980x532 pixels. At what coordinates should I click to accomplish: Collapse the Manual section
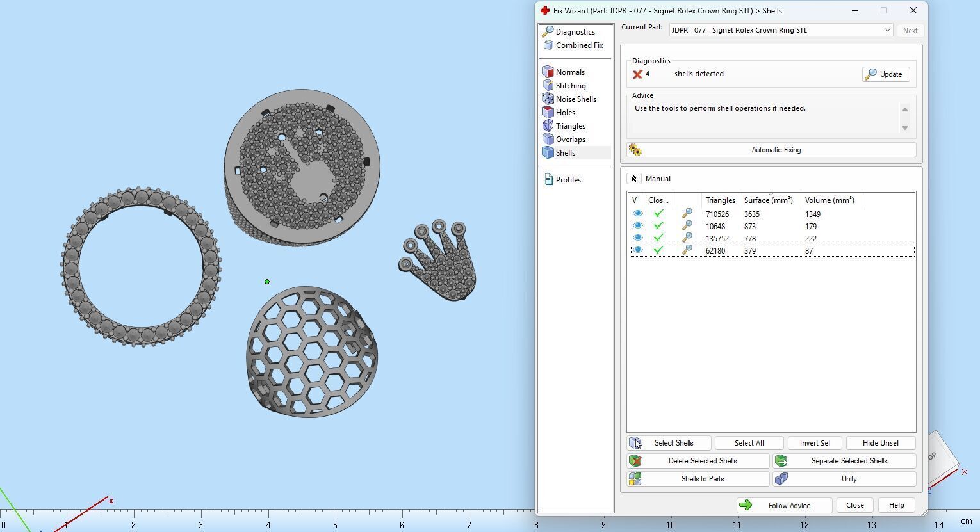633,179
